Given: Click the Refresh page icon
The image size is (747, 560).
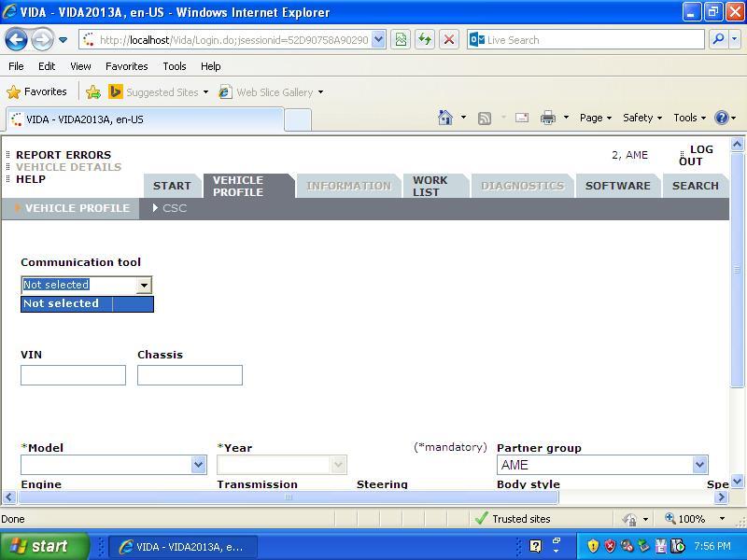Looking at the screenshot, I should (x=425, y=39).
